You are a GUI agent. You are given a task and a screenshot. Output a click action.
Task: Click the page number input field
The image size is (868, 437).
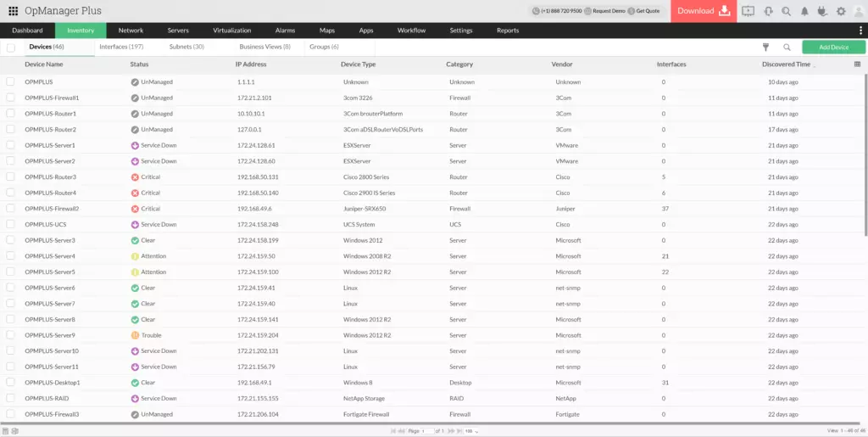(428, 431)
